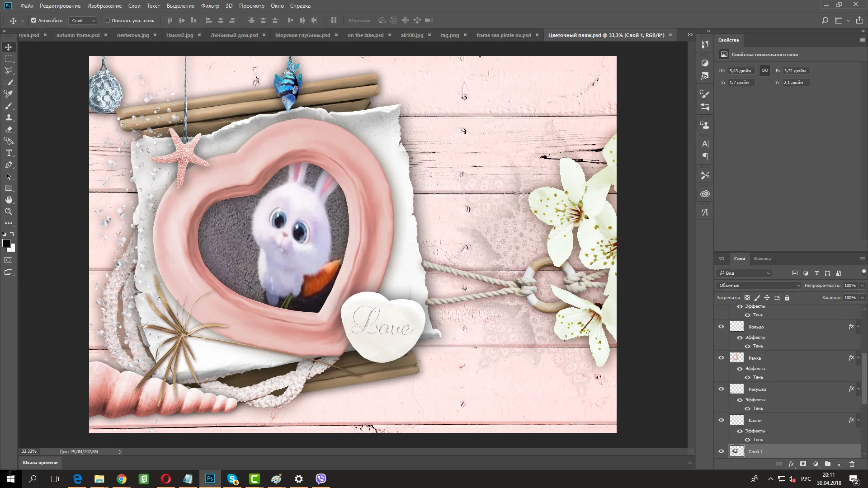This screenshot has height=488, width=868.
Task: Switch to Морские глубины.psd document tab
Action: tap(302, 35)
